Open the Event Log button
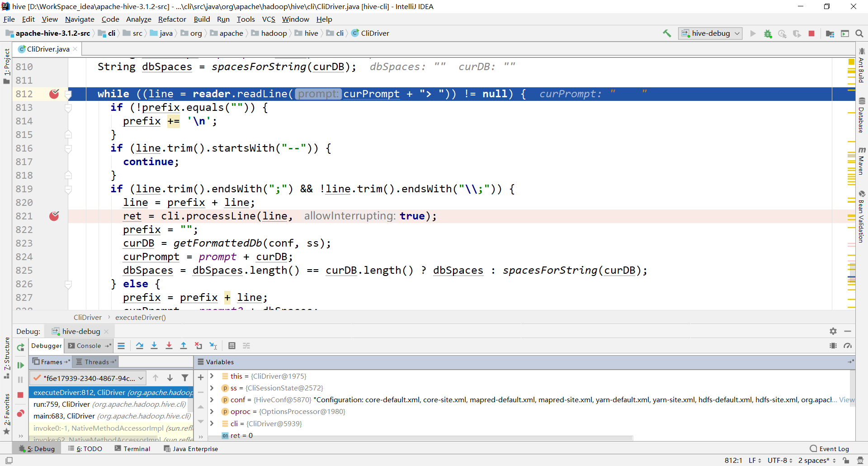The height and width of the screenshot is (466, 868). (x=829, y=448)
